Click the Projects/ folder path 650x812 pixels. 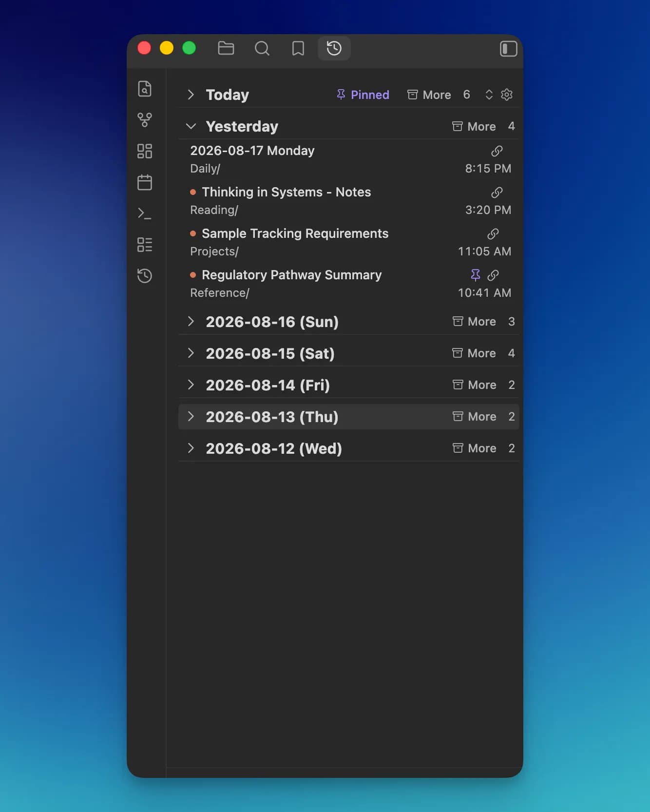[x=214, y=251]
